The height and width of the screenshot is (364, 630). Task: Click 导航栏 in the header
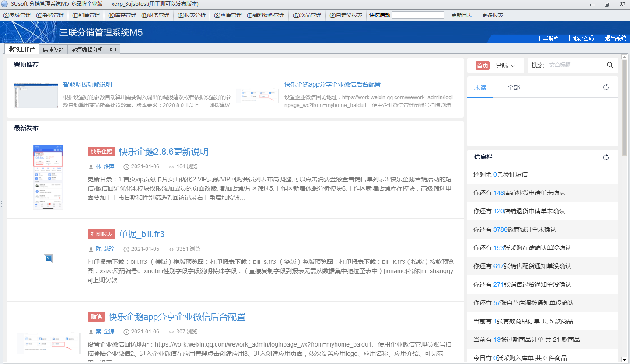coord(551,38)
